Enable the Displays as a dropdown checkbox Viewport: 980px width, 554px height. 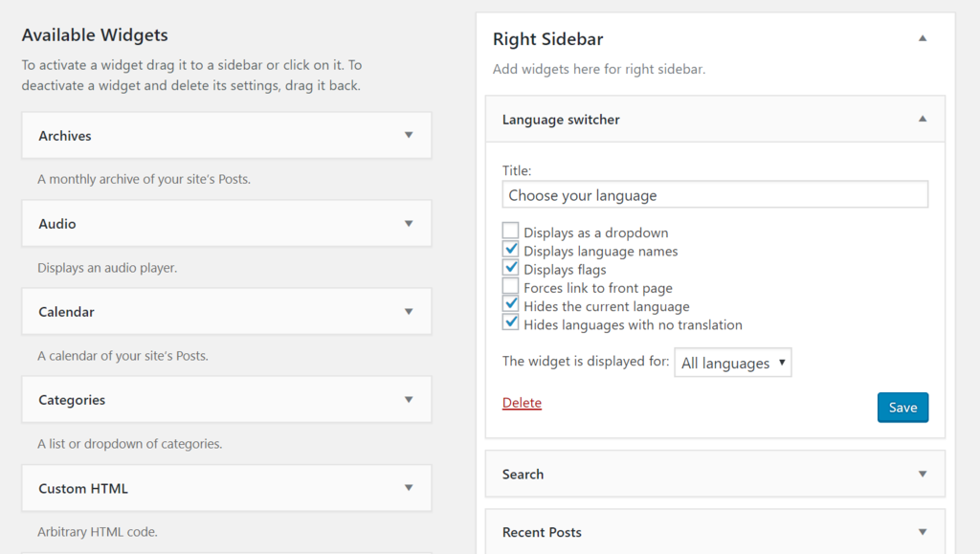click(x=511, y=232)
